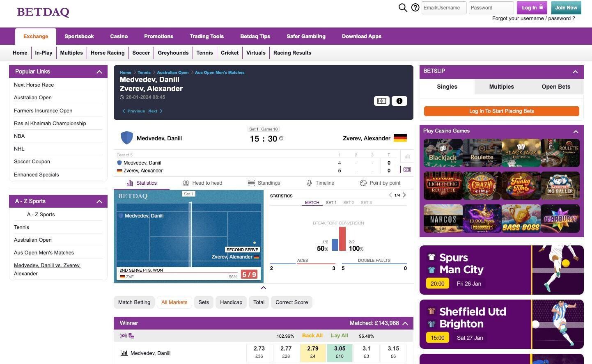Viewport: 592px width, 364px height.
Task: Click the Join Now button
Action: [x=566, y=8]
